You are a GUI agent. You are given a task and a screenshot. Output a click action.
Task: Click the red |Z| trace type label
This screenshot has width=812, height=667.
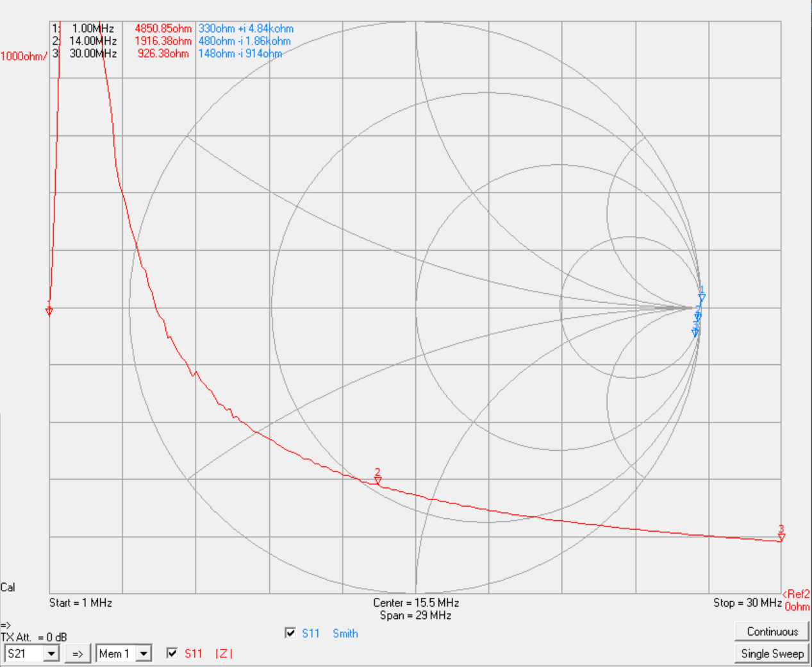click(x=224, y=654)
